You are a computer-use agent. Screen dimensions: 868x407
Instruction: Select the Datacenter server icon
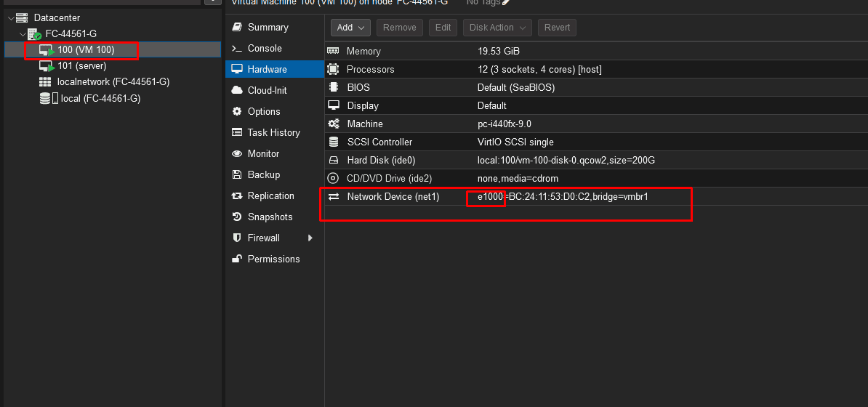pos(22,18)
